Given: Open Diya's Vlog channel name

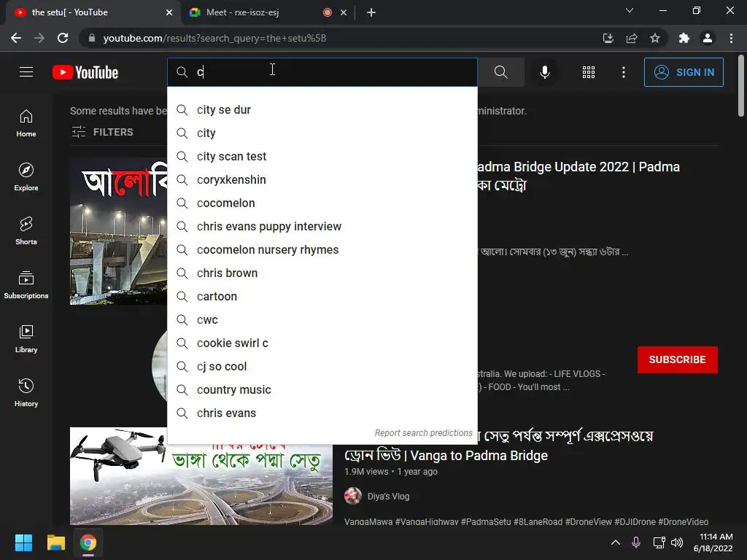Looking at the screenshot, I should (388, 496).
